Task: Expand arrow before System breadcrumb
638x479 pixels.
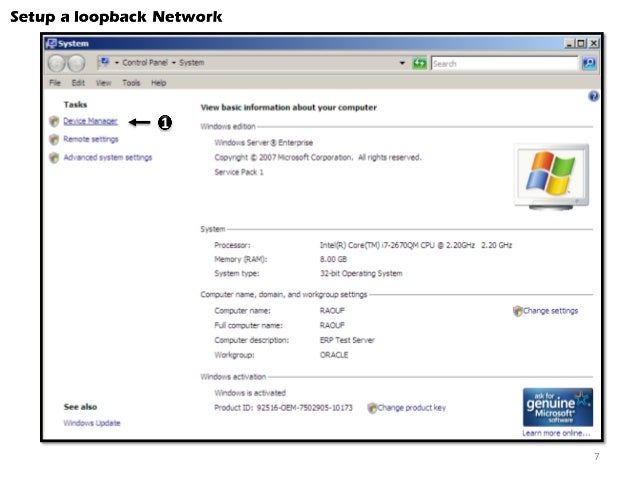Action: pos(174,63)
